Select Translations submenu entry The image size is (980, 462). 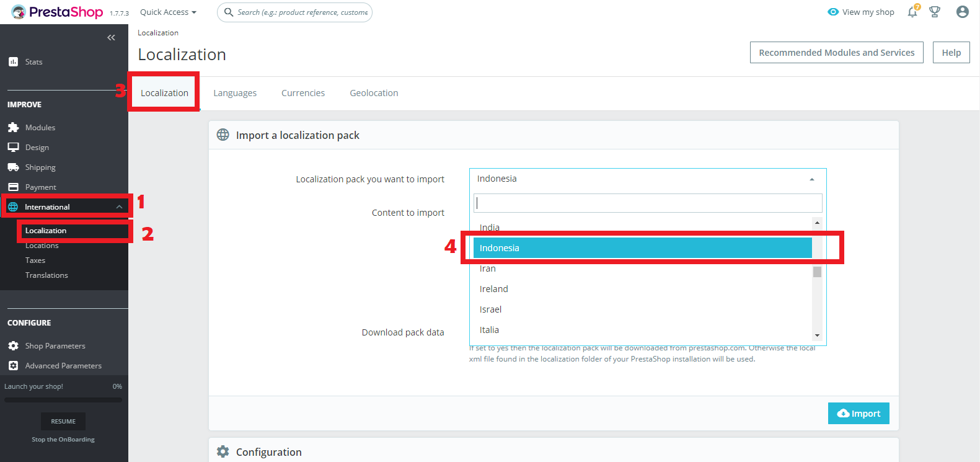point(46,275)
